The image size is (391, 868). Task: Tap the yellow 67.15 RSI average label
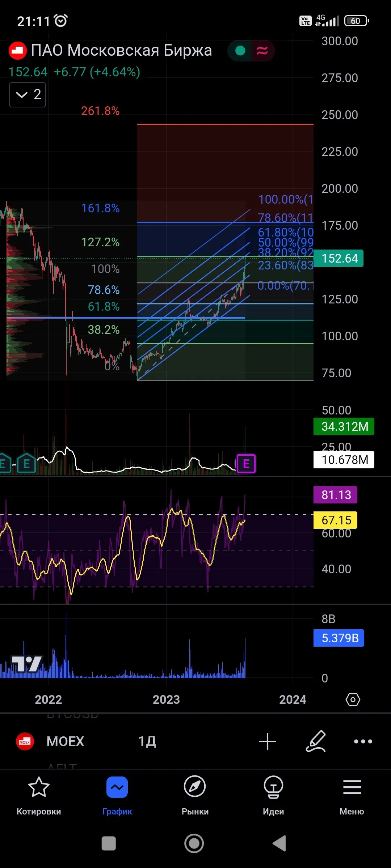pos(336,520)
